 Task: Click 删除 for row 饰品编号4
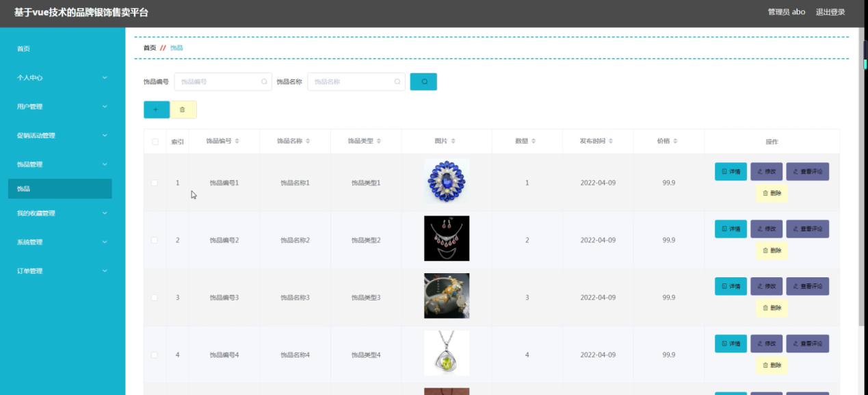772,366
